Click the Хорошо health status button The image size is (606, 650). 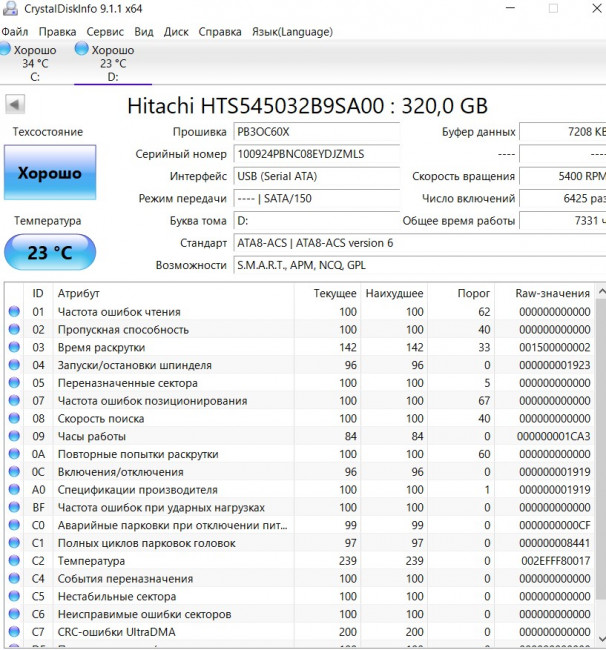50,172
